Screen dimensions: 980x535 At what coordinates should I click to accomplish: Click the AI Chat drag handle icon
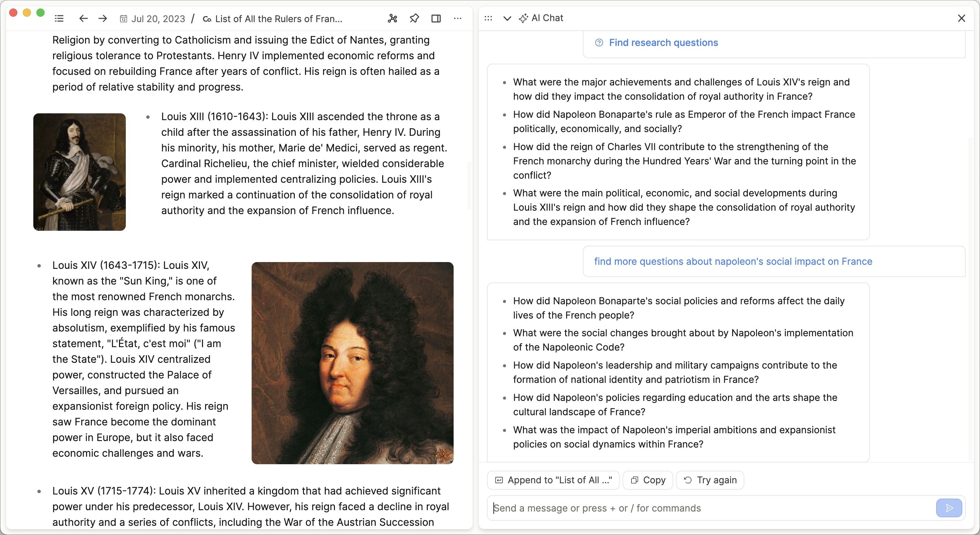coord(488,18)
